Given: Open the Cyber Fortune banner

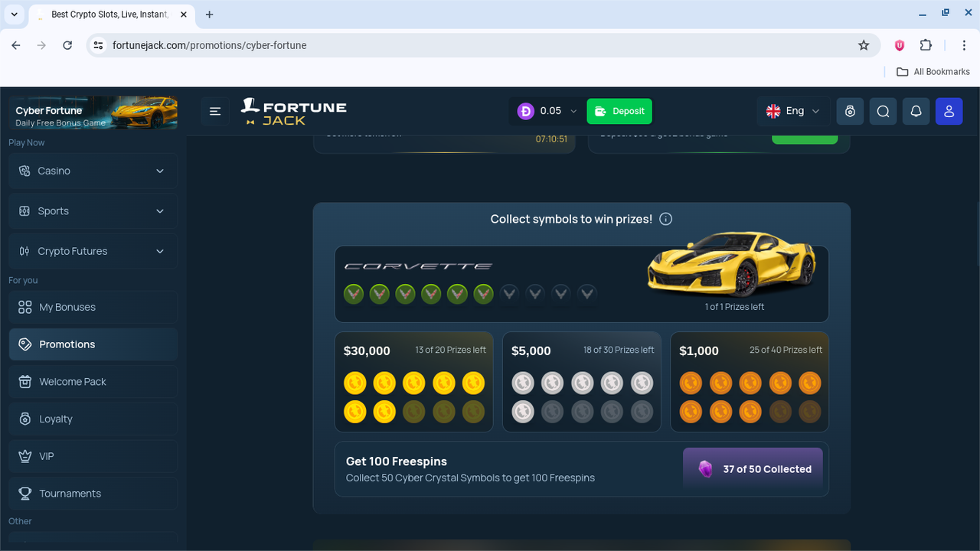Looking at the screenshot, I should pos(93,112).
